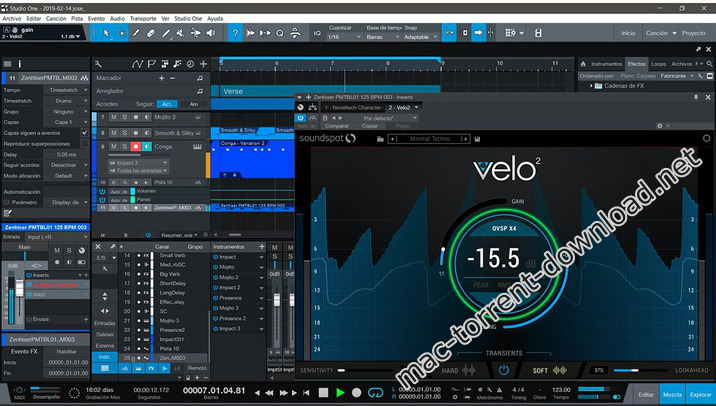Viewport: 716px width, 406px height.
Task: Click the browser home icon
Action: point(583,64)
